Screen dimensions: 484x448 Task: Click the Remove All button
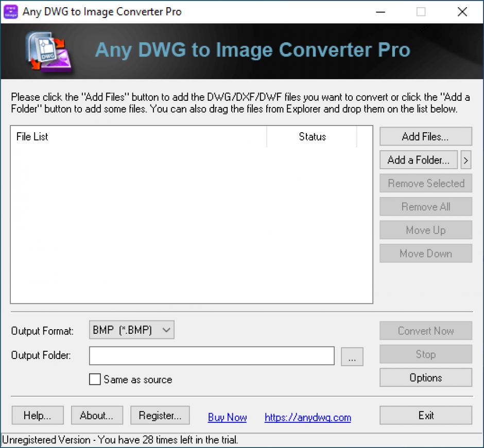[426, 207]
